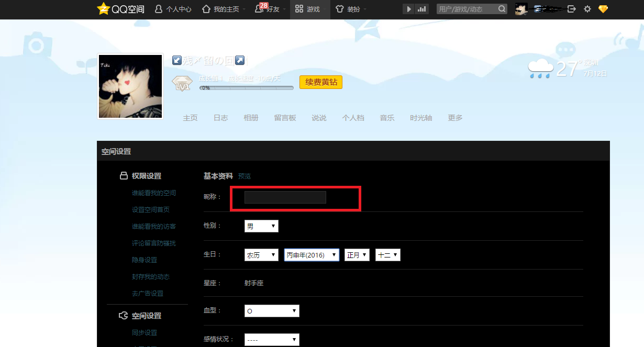Click the lock icon beside 权限设置
Viewport: 644px width, 347px height.
[124, 176]
